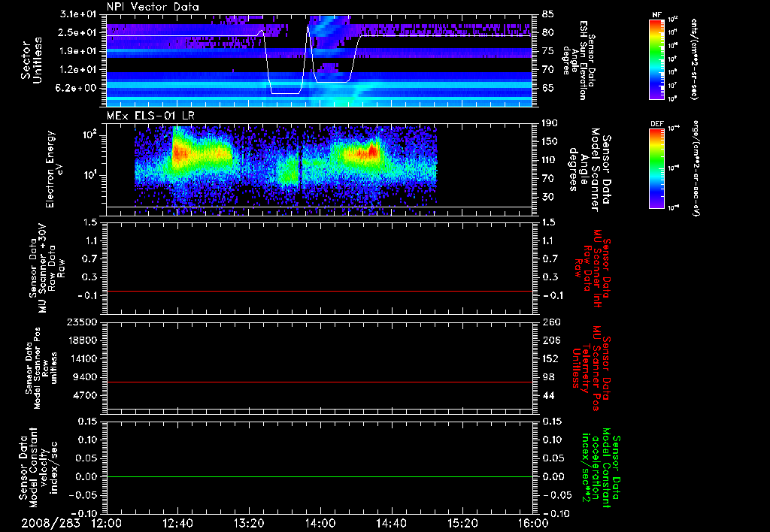The width and height of the screenshot is (770, 532).
Task: Click the 'MU Scanner +30V Raw Data' axis label
Action: pyautogui.click(x=47, y=268)
